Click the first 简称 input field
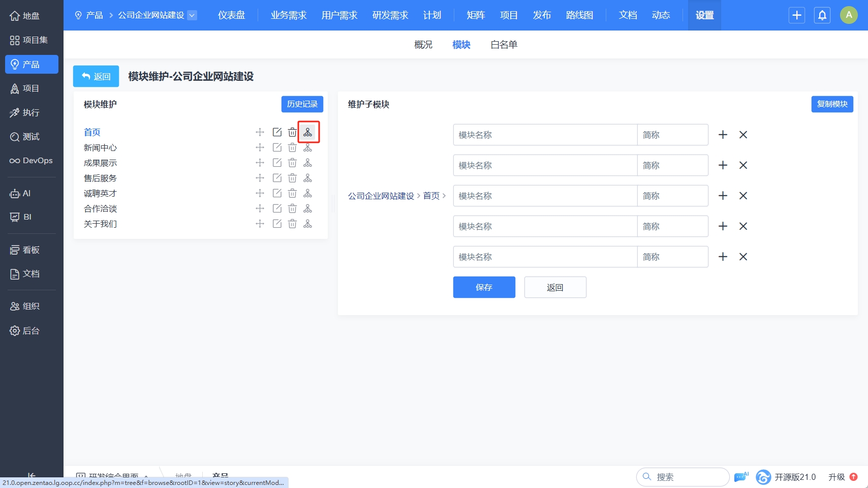This screenshot has height=488, width=868. pos(673,135)
